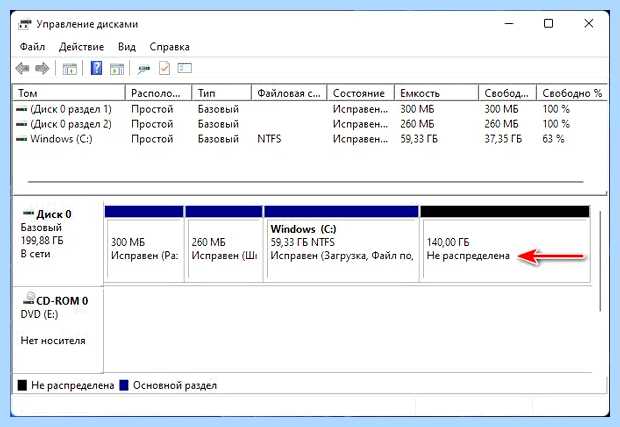Close the Управление дисками window

(x=589, y=24)
